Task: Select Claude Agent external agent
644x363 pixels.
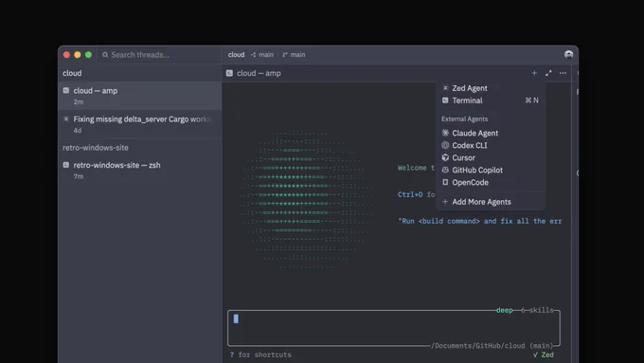Action: point(491,134)
